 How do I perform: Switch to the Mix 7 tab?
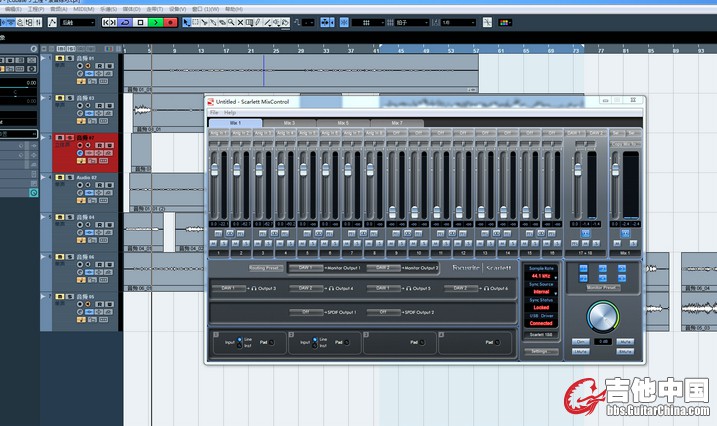tap(397, 123)
